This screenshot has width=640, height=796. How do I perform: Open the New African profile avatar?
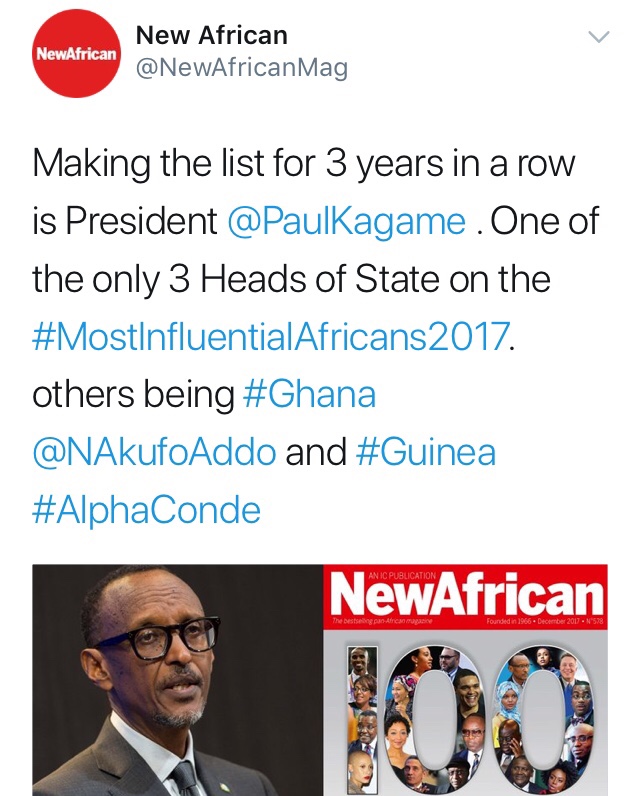point(76,53)
